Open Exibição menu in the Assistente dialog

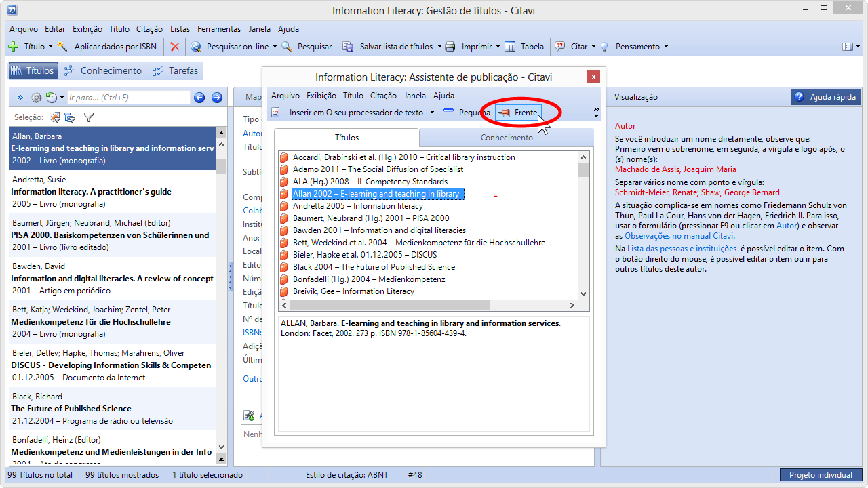(x=321, y=96)
